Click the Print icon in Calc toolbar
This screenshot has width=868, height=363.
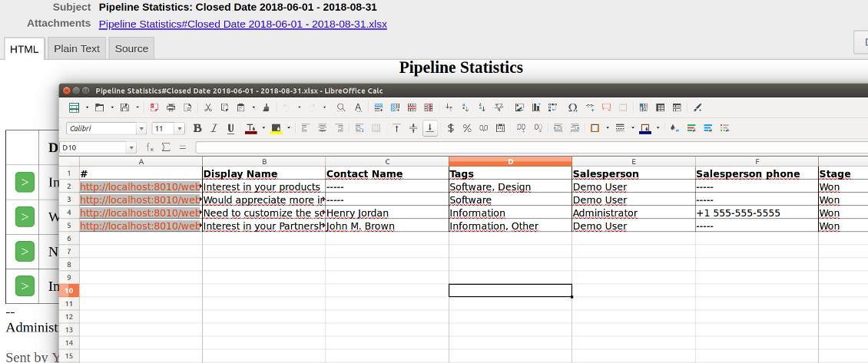click(x=171, y=107)
